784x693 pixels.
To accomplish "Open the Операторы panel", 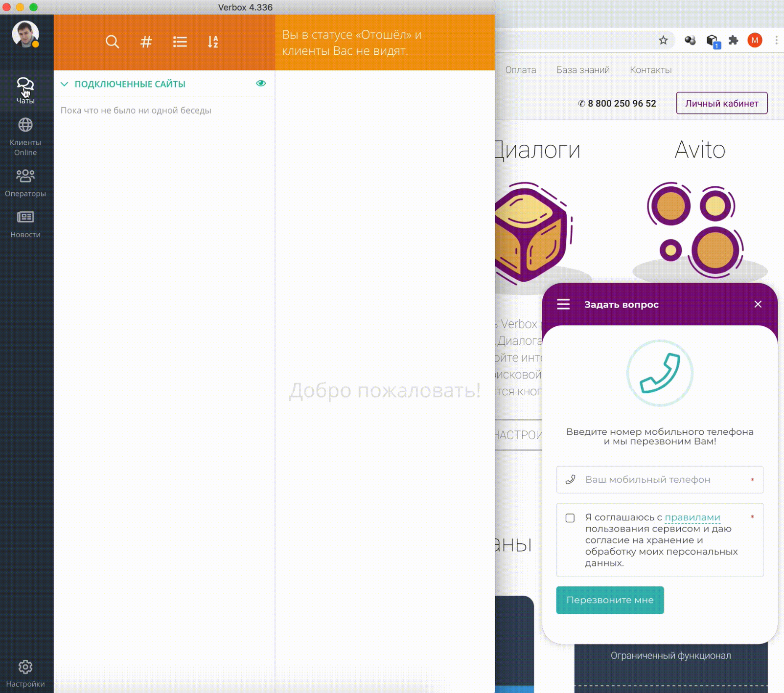I will [25, 183].
